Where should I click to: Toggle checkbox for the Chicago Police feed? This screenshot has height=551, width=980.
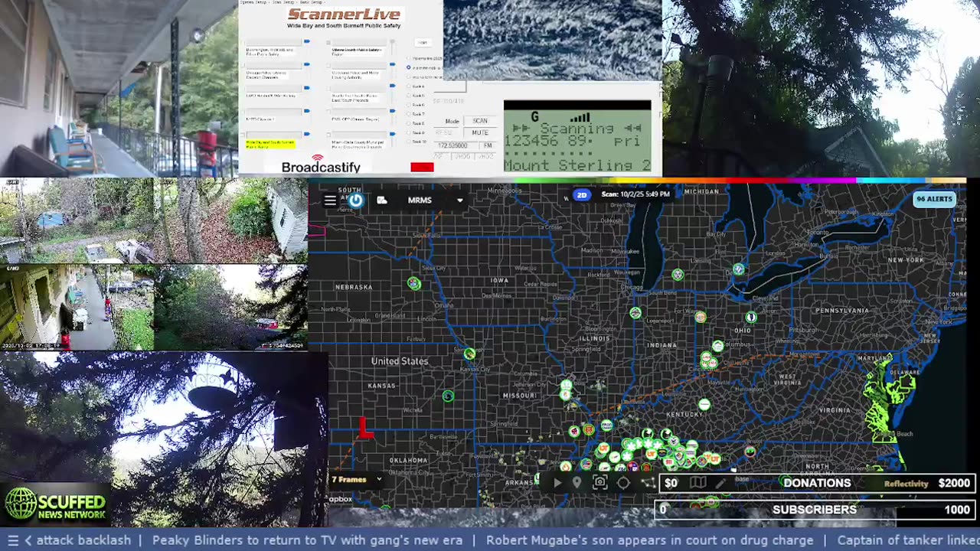pos(243,65)
